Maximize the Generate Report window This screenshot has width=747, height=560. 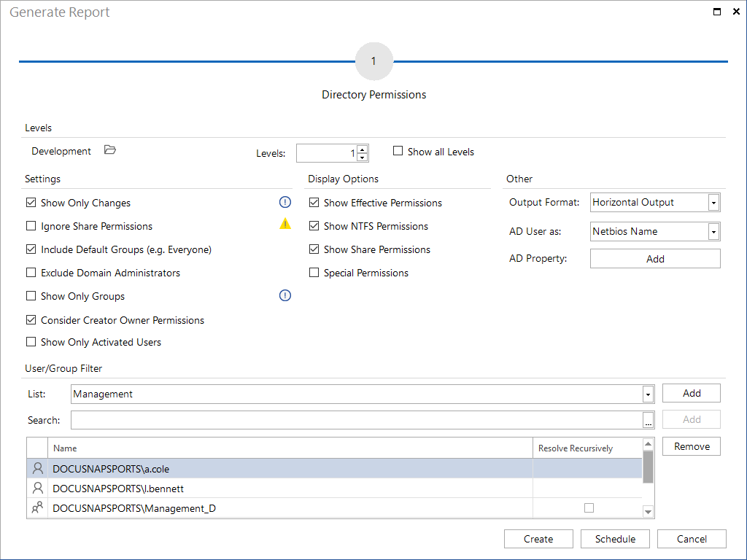[717, 12]
